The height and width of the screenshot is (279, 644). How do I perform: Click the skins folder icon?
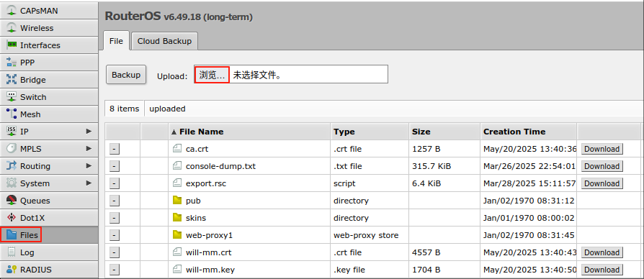click(177, 218)
